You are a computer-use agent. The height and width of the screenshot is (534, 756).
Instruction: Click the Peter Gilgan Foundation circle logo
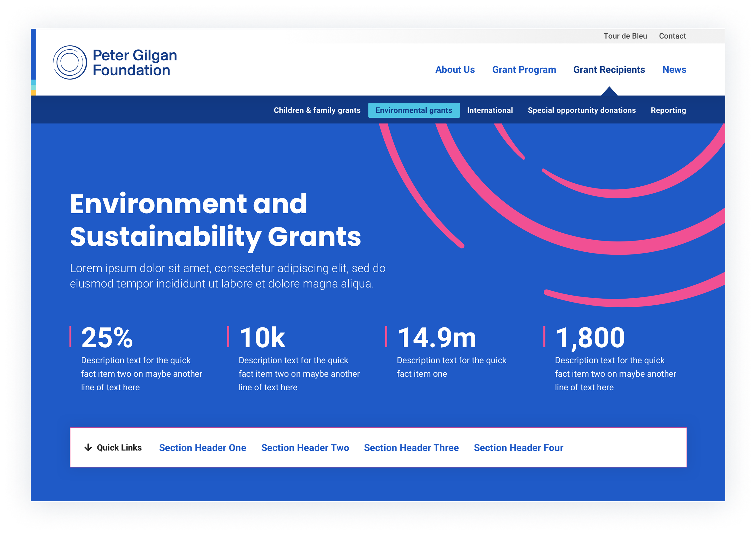[70, 62]
